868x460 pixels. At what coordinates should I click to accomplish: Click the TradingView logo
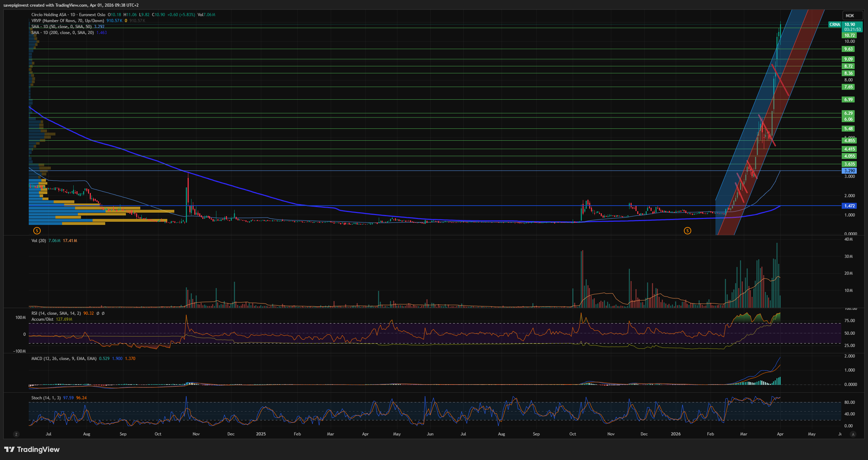[x=32, y=449]
